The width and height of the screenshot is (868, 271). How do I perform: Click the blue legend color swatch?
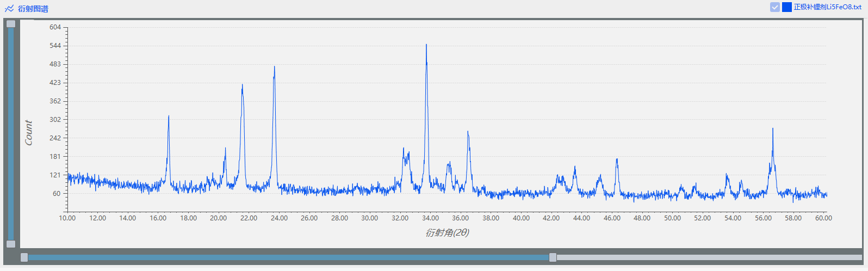[786, 7]
